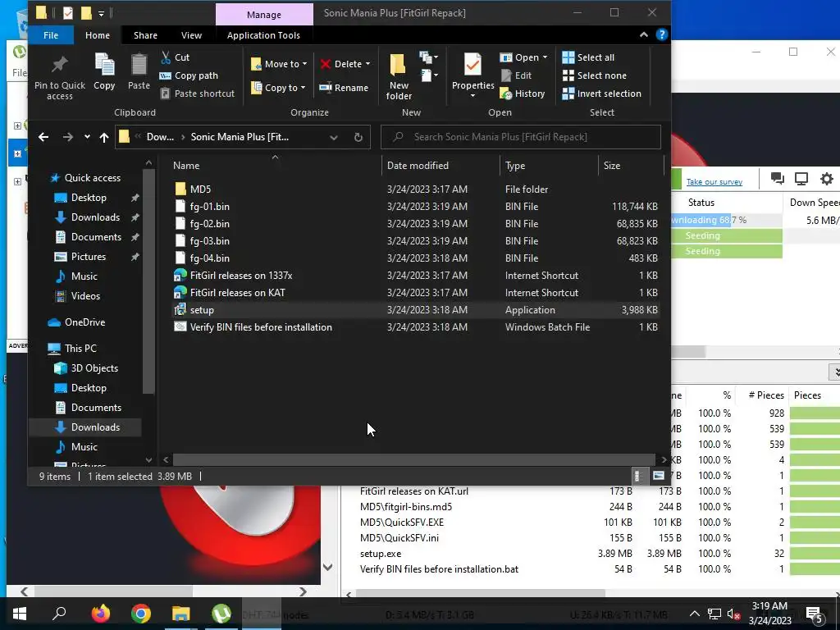Select setup application file
Image resolution: width=840 pixels, height=630 pixels.
(x=202, y=309)
